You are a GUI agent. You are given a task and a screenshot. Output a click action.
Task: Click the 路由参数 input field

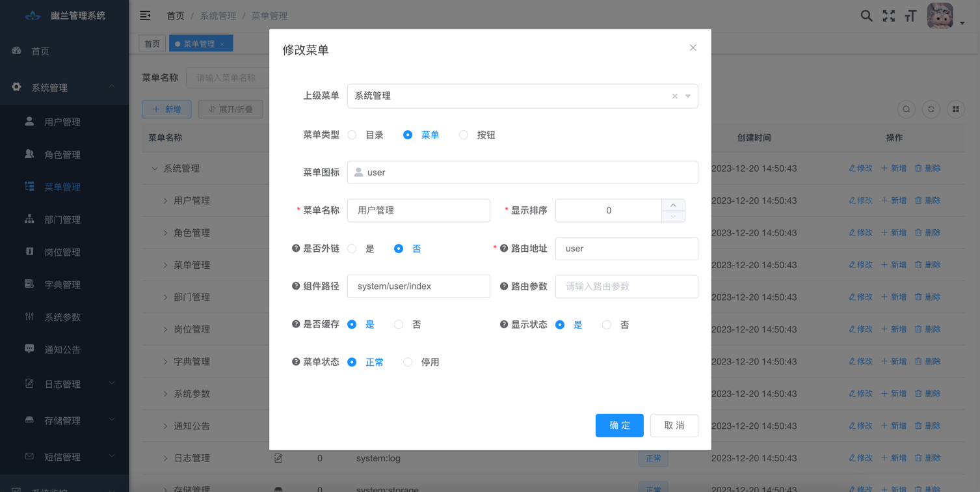pyautogui.click(x=626, y=286)
